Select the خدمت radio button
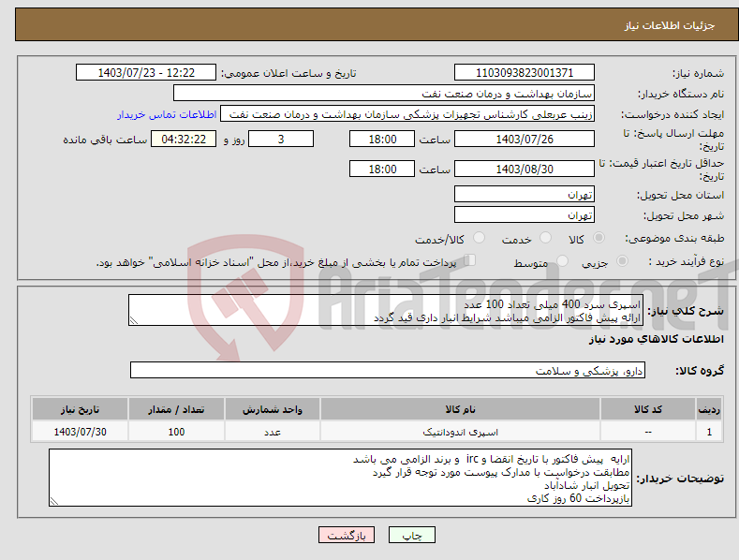739x560 pixels. (545, 238)
